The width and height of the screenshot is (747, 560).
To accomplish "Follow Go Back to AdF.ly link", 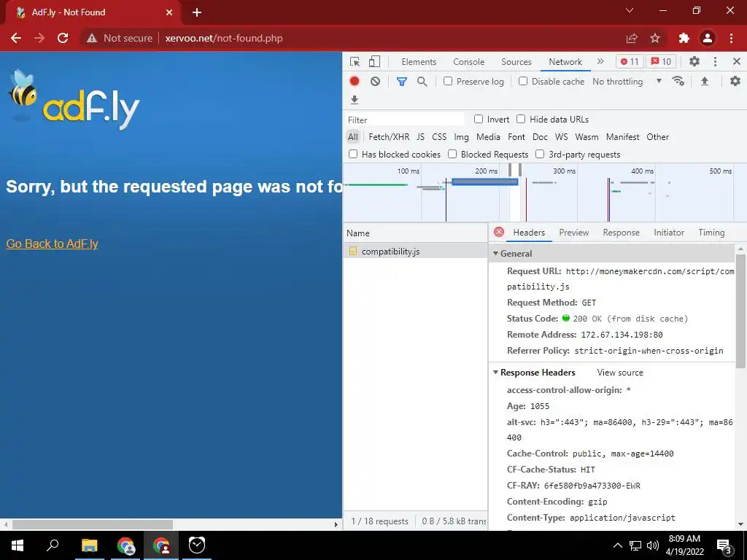I will point(52,244).
